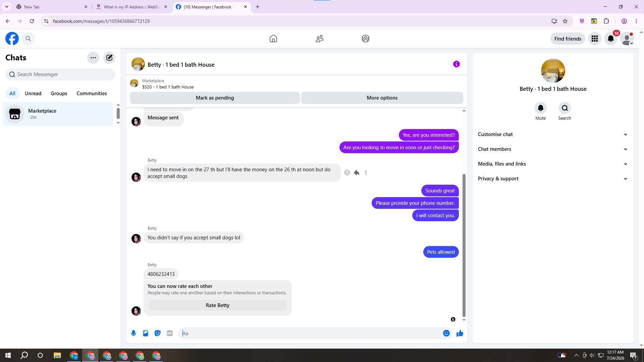The image size is (644, 362).
Task: Click the Mark as pending button
Action: click(215, 98)
